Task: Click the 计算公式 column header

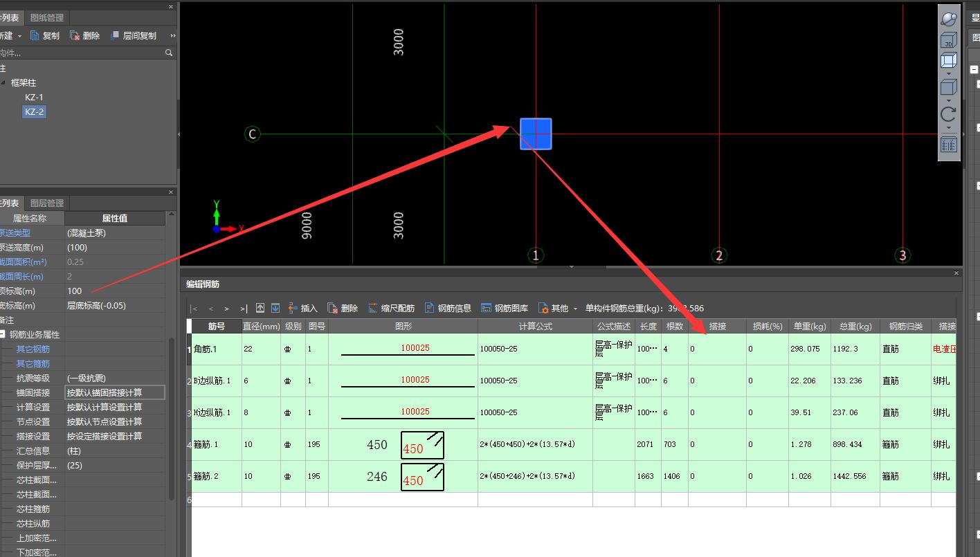Action: [535, 326]
